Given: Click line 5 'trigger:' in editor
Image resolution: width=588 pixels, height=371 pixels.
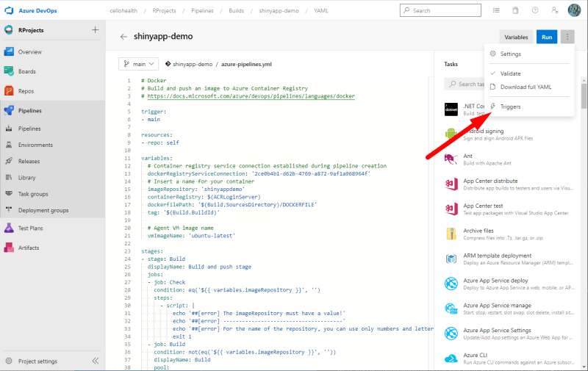Looking at the screenshot, I should point(154,112).
